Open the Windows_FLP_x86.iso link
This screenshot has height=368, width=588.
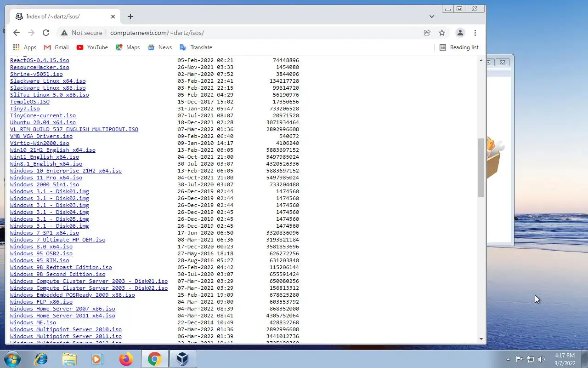coord(41,302)
